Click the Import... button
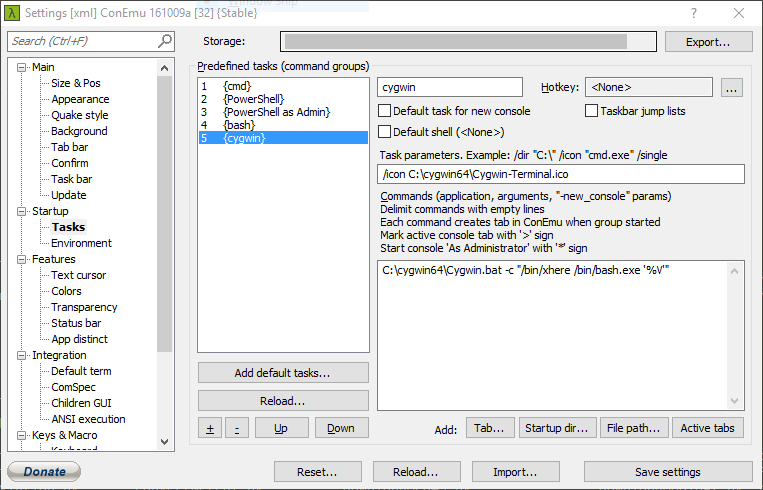Image resolution: width=763 pixels, height=490 pixels. [516, 472]
